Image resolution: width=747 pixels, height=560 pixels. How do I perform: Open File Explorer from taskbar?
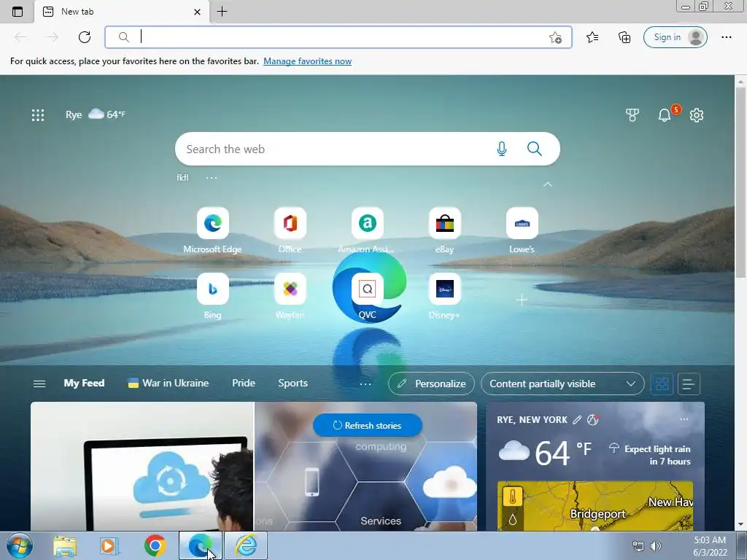(65, 545)
